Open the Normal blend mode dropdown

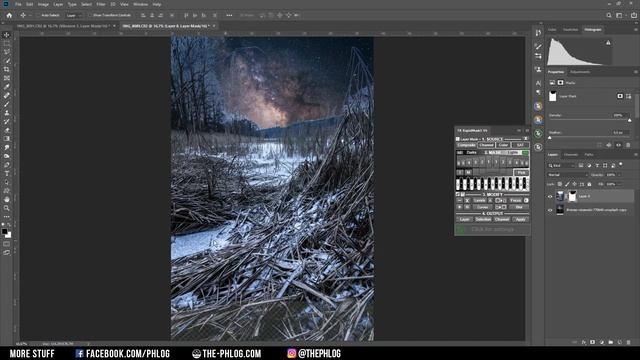(567, 175)
